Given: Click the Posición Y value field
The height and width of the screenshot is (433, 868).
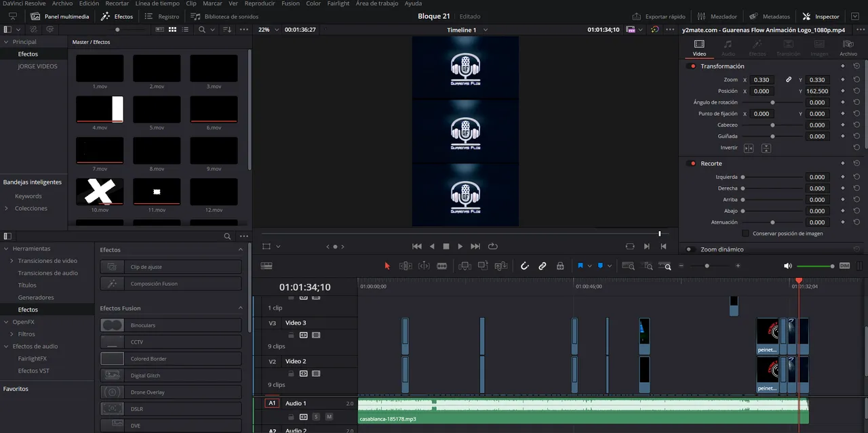Looking at the screenshot, I should click(x=817, y=91).
